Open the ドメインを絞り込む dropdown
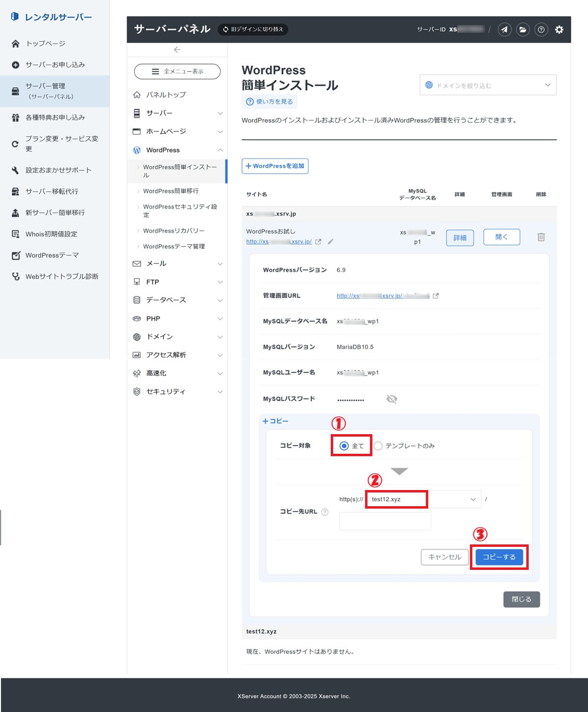This screenshot has width=588, height=712. [488, 85]
